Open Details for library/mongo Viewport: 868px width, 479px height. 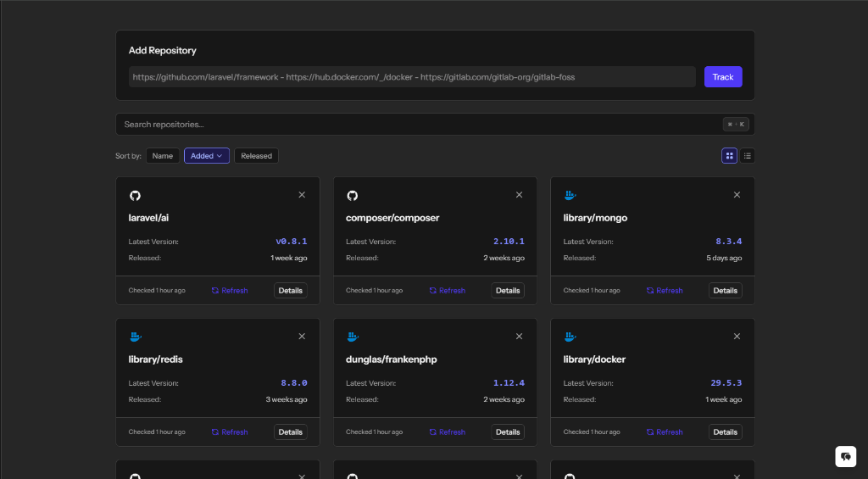[x=726, y=290]
